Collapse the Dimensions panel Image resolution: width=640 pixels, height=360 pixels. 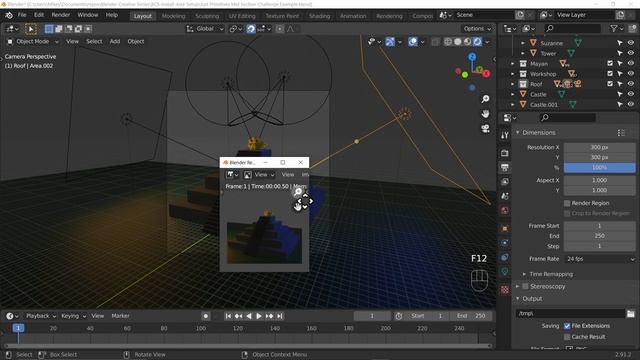click(x=538, y=133)
